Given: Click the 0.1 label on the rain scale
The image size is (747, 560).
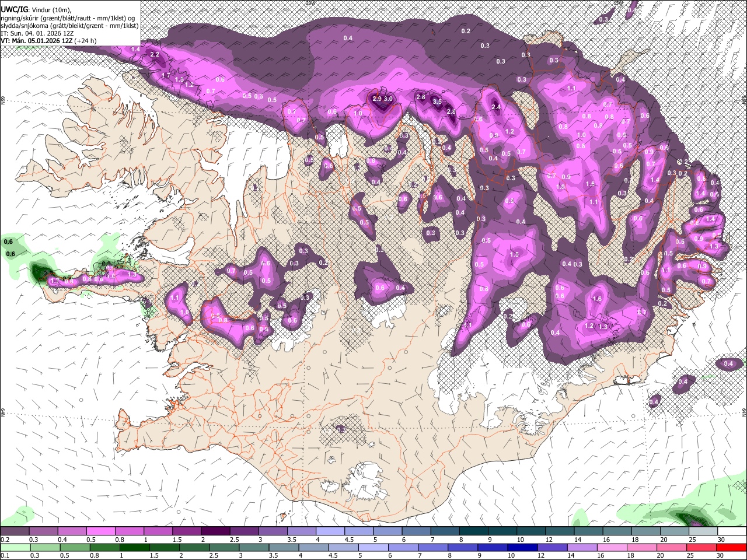Looking at the screenshot, I should [x=5, y=556].
